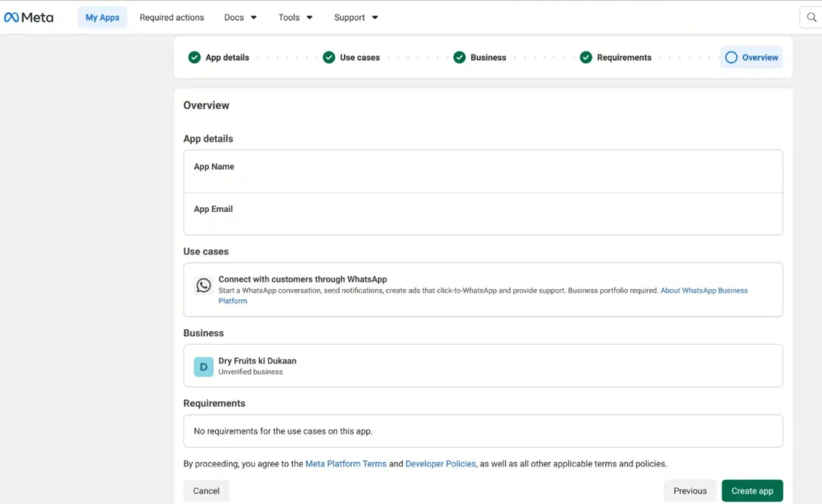Click the 'Business' section heading

tap(203, 333)
